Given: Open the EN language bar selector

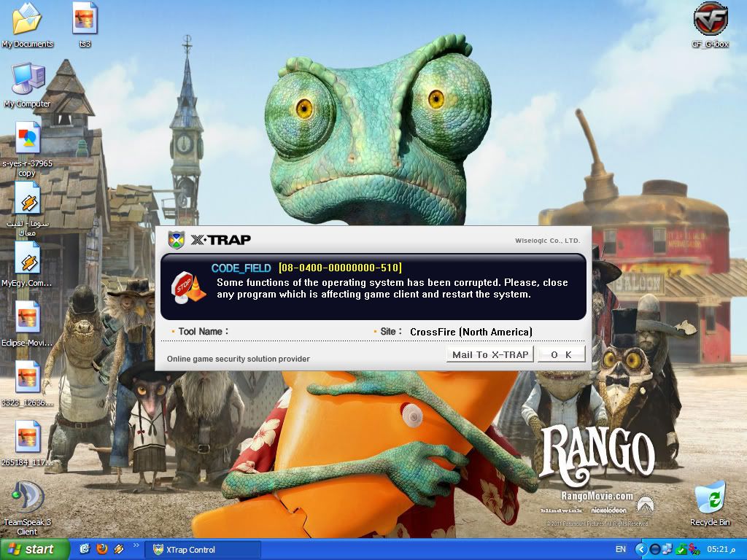Looking at the screenshot, I should (621, 549).
